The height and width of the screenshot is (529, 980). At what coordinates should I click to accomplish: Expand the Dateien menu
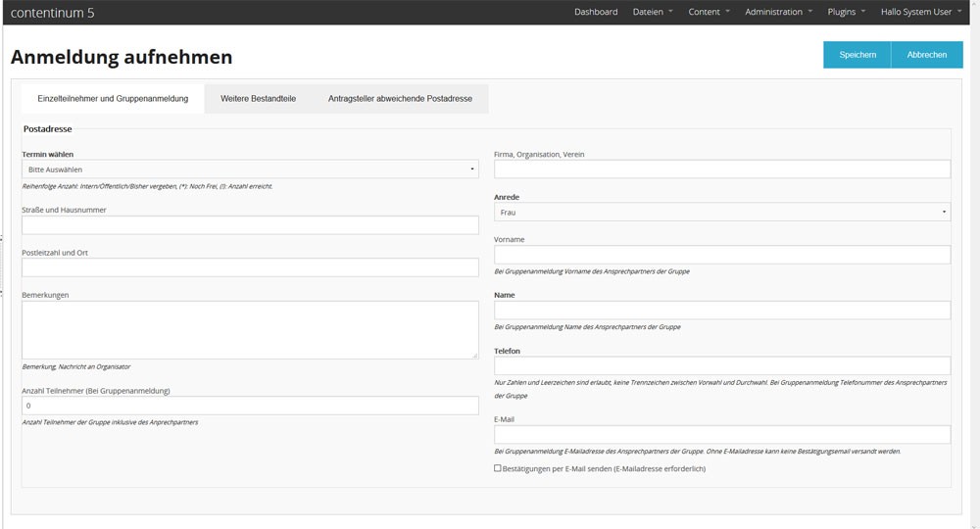coord(653,12)
